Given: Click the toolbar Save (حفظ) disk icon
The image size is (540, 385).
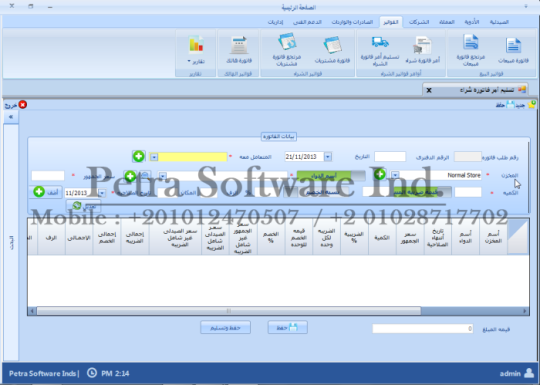Looking at the screenshot, I should pos(510,105).
